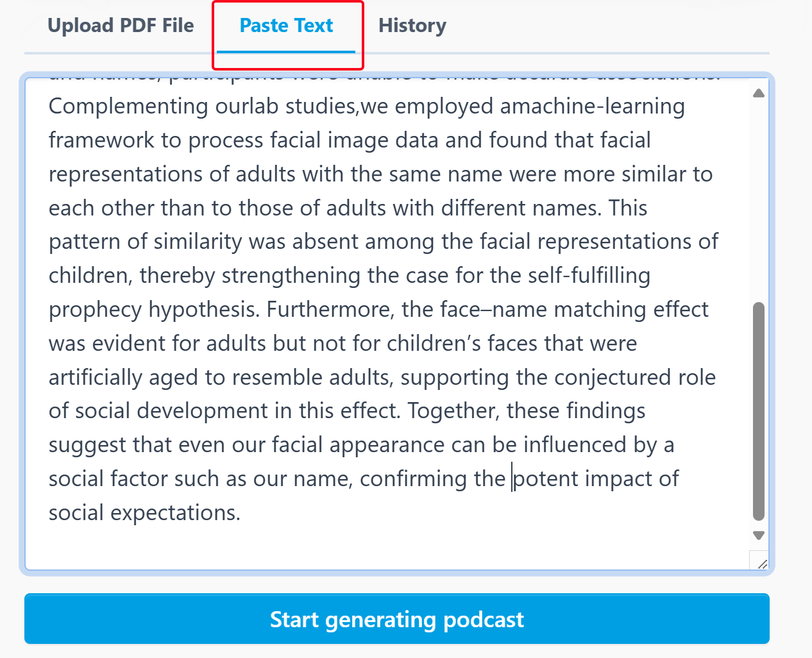Click the text area resize grip
This screenshot has width=812, height=658.
[x=761, y=564]
